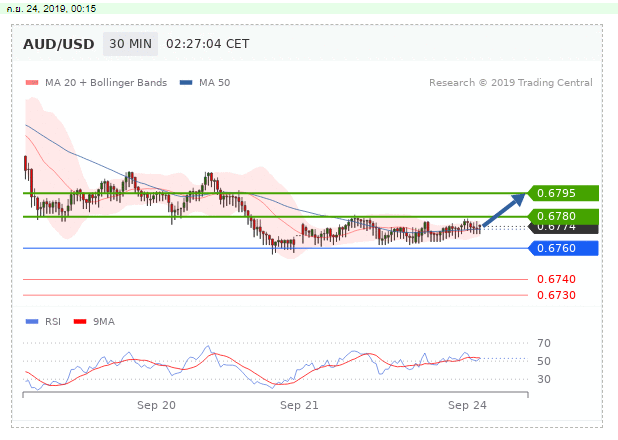Viewport: 618px width, 440px height.
Task: Click the red 9MA legend swatch
Action: click(80, 322)
